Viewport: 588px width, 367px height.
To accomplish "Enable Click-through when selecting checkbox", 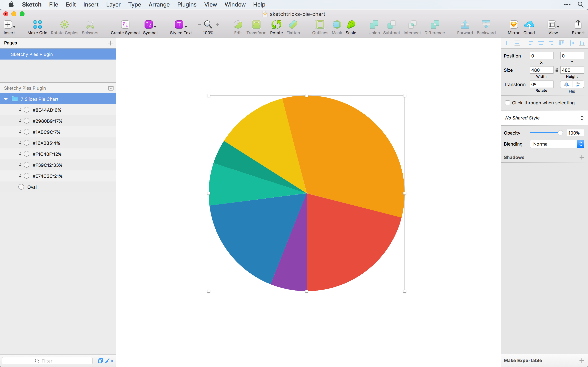I will point(507,103).
